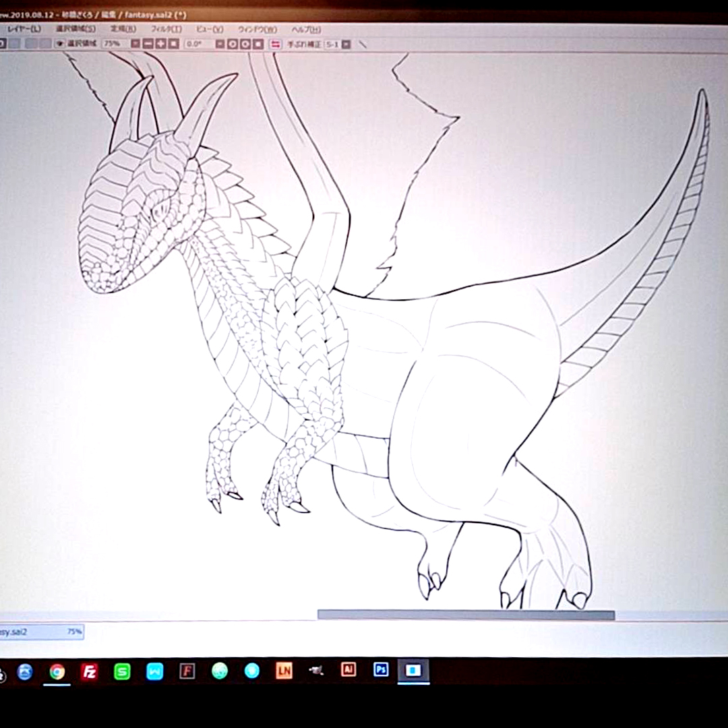This screenshot has height=728, width=728.
Task: Reset zoom with the square button after plus
Action: click(174, 44)
